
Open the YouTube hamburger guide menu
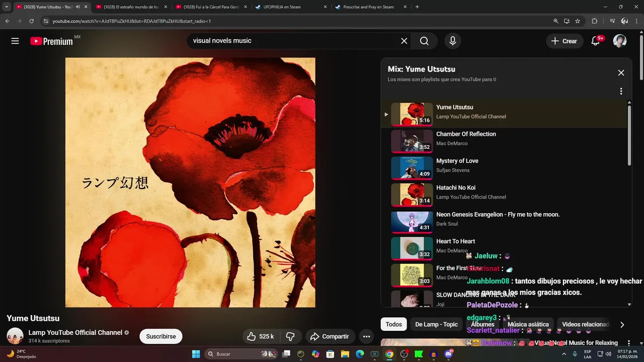coord(15,41)
